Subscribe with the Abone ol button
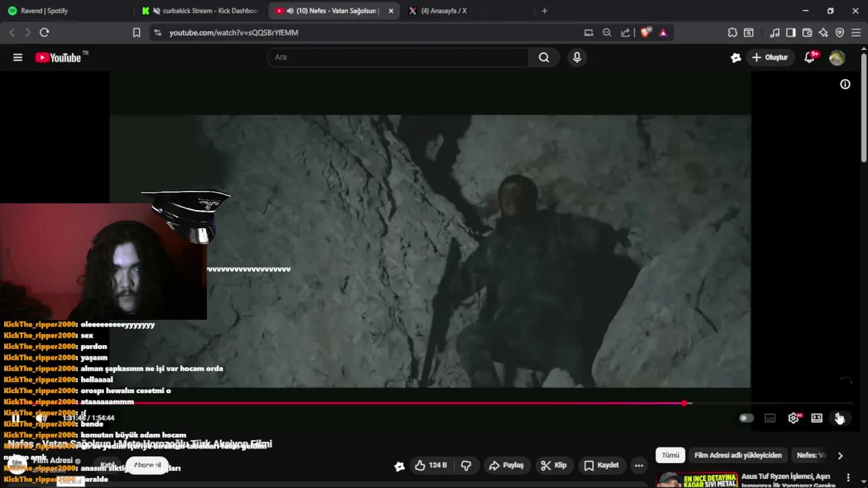The image size is (868, 488). [x=147, y=465]
